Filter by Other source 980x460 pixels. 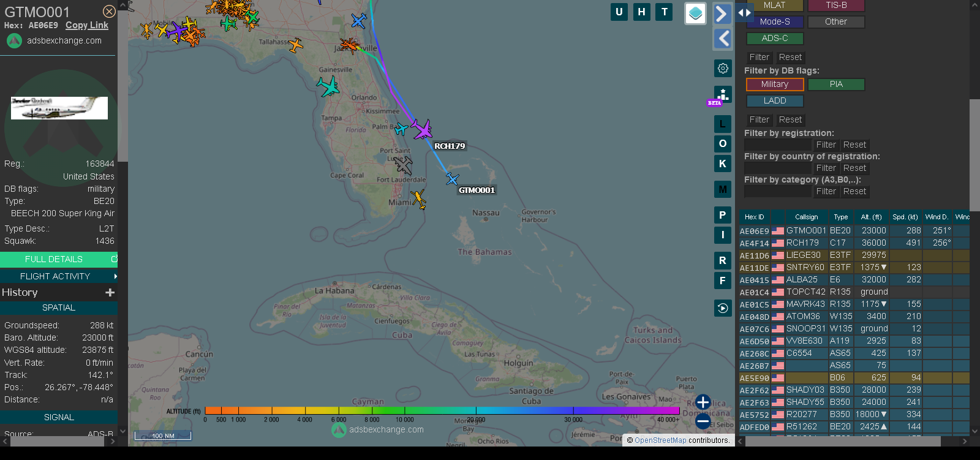(x=836, y=21)
